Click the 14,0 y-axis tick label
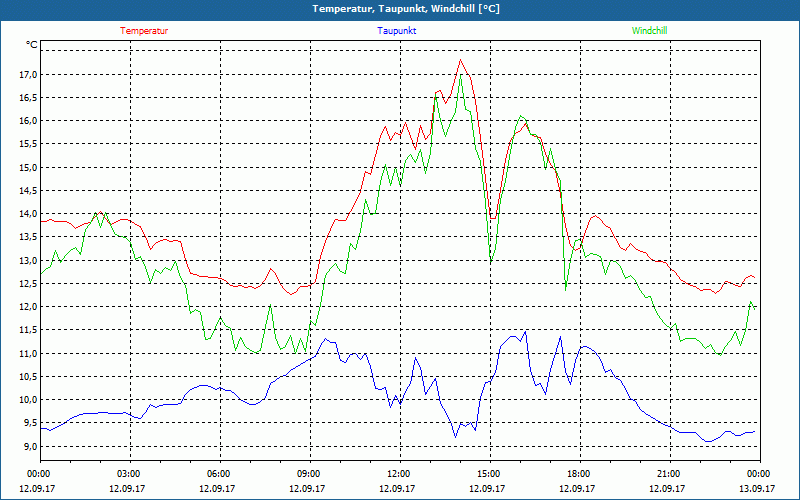This screenshot has height=500, width=800. [27, 214]
